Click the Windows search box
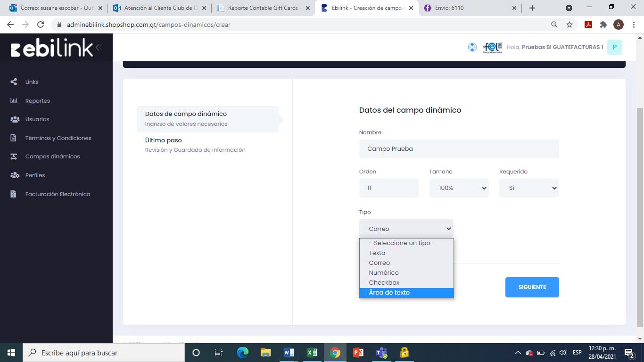This screenshot has width=644, height=362. pos(103,353)
